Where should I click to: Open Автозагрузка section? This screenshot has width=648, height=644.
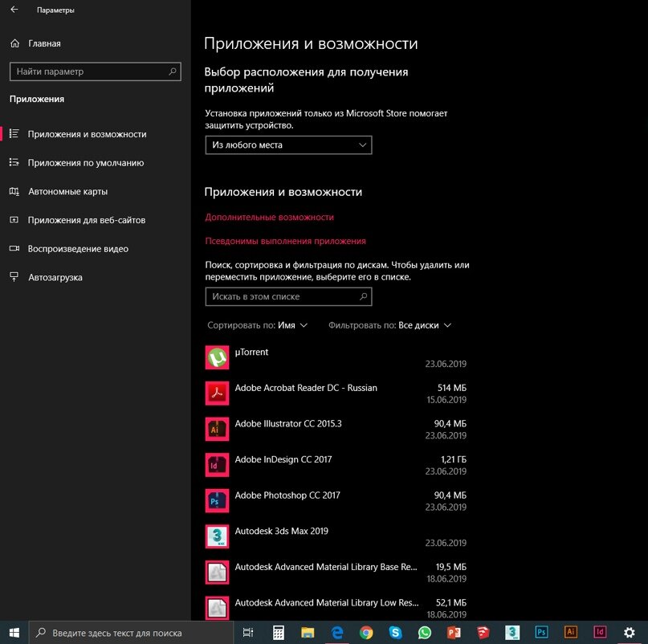click(x=55, y=277)
